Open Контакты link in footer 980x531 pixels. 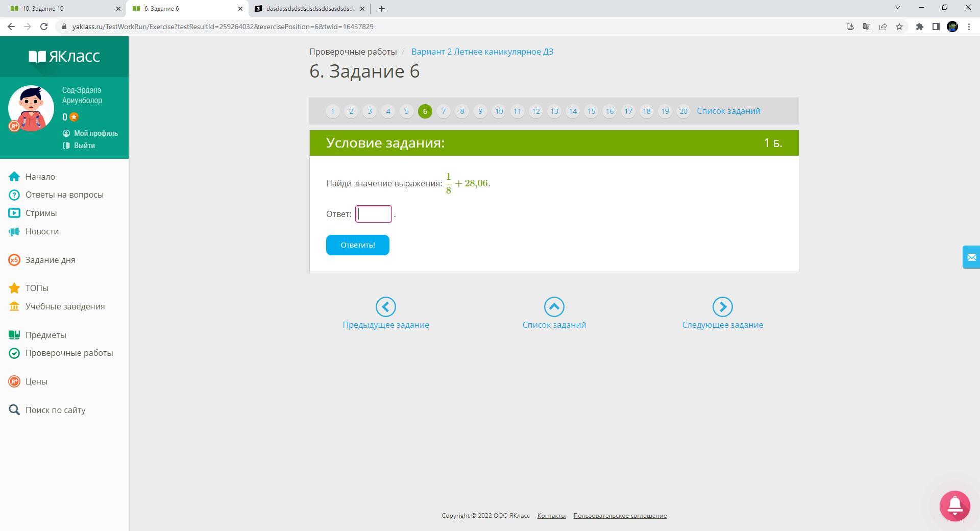(x=551, y=516)
